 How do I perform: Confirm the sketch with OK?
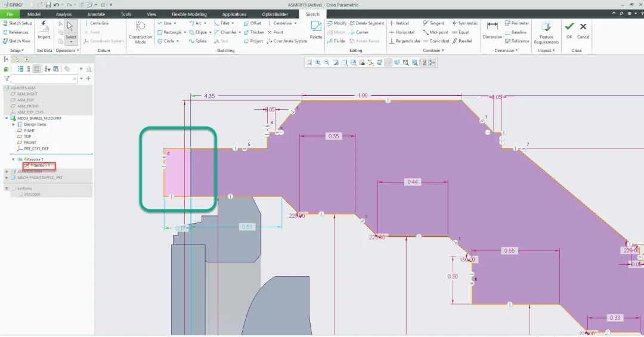pyautogui.click(x=569, y=30)
